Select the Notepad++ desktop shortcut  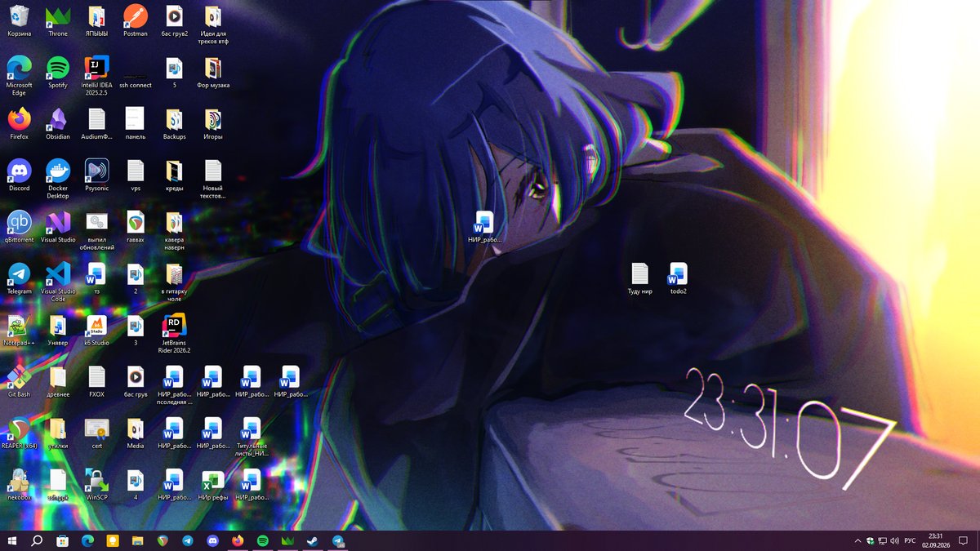[19, 331]
